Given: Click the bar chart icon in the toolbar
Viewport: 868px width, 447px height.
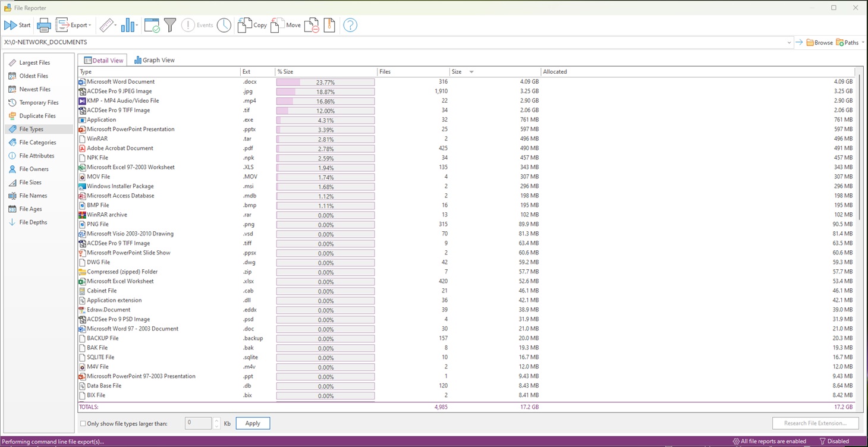Looking at the screenshot, I should pyautogui.click(x=127, y=25).
